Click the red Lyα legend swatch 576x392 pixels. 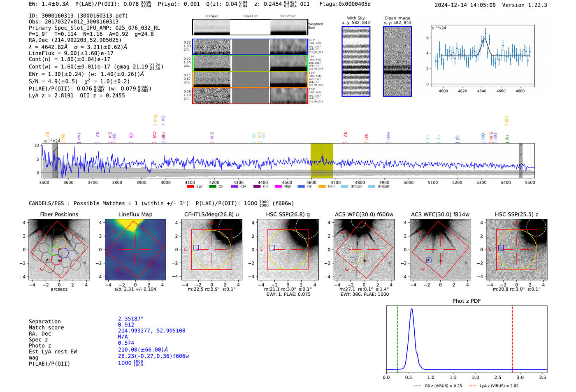coord(190,186)
